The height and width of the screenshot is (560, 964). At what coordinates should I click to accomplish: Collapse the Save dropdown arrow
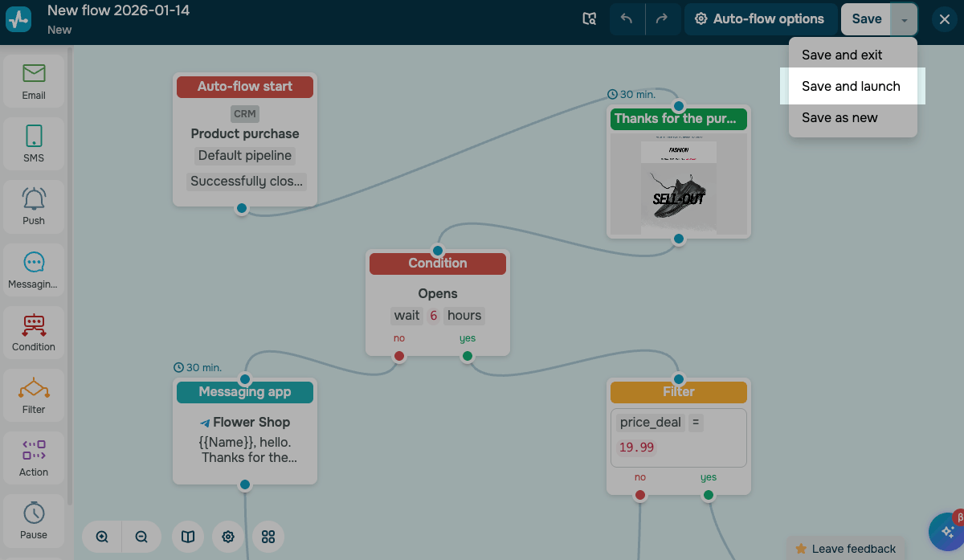coord(905,19)
